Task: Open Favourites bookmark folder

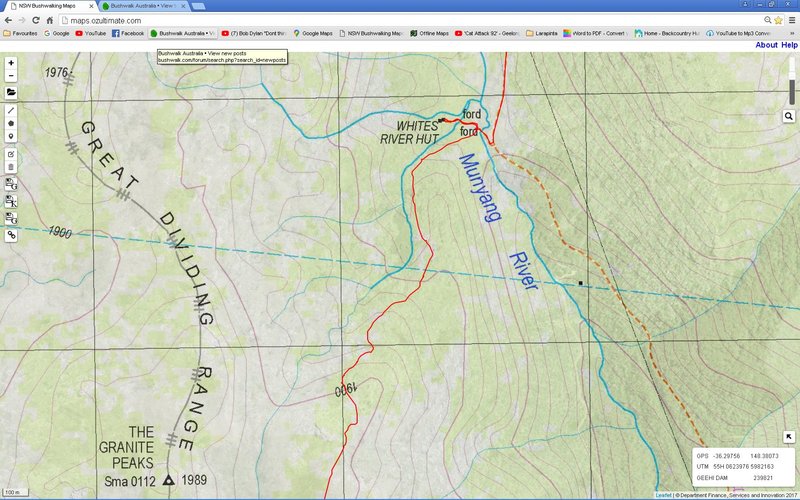Action: tap(20, 33)
